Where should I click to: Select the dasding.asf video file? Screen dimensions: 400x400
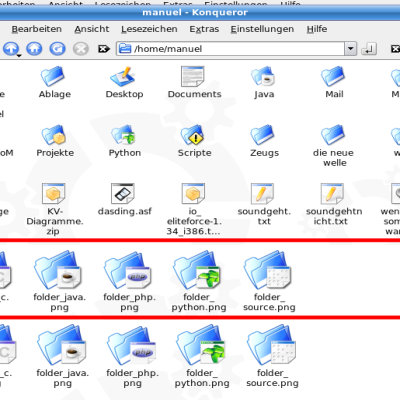[124, 199]
